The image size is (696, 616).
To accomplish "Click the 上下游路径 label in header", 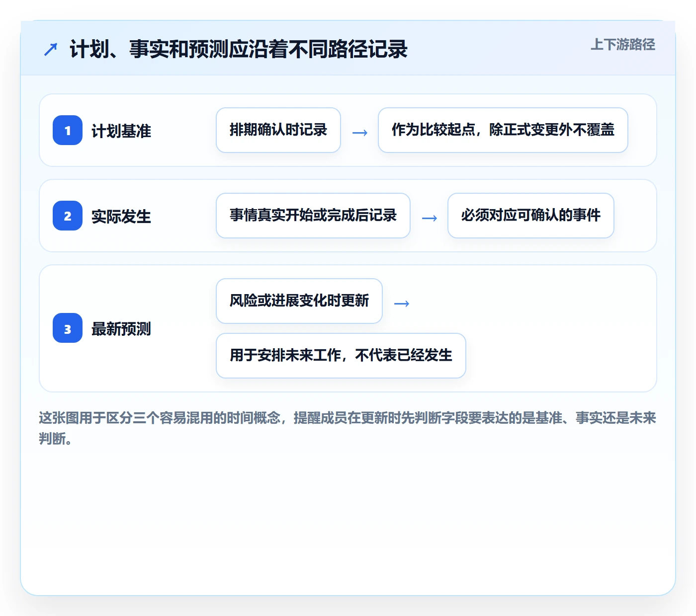I will click(x=622, y=45).
